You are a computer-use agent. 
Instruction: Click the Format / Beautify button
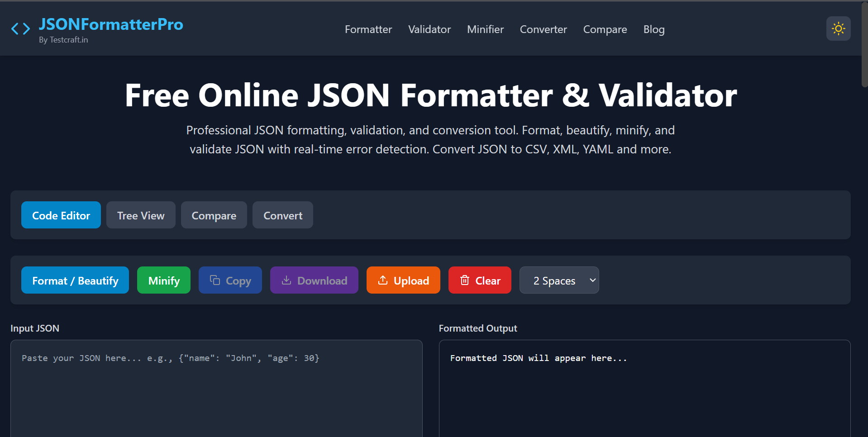pyautogui.click(x=75, y=280)
